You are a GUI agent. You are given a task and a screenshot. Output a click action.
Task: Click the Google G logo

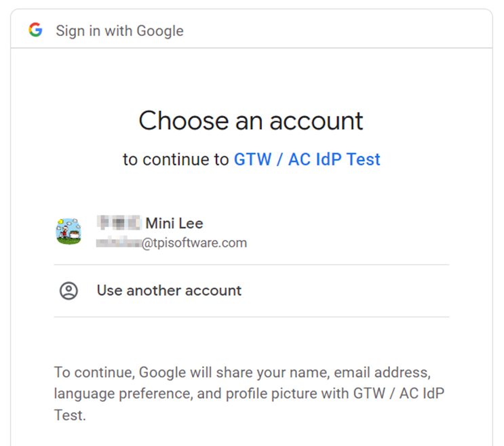(x=35, y=31)
